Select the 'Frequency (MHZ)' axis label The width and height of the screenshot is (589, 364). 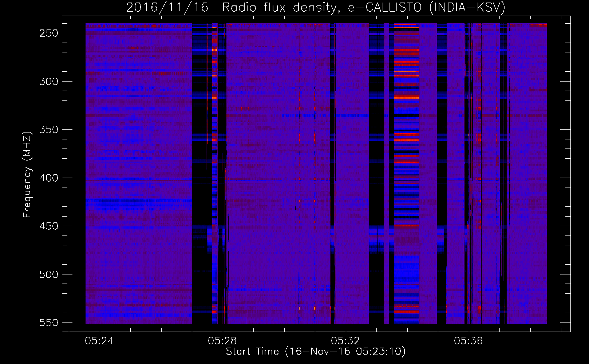[27, 174]
